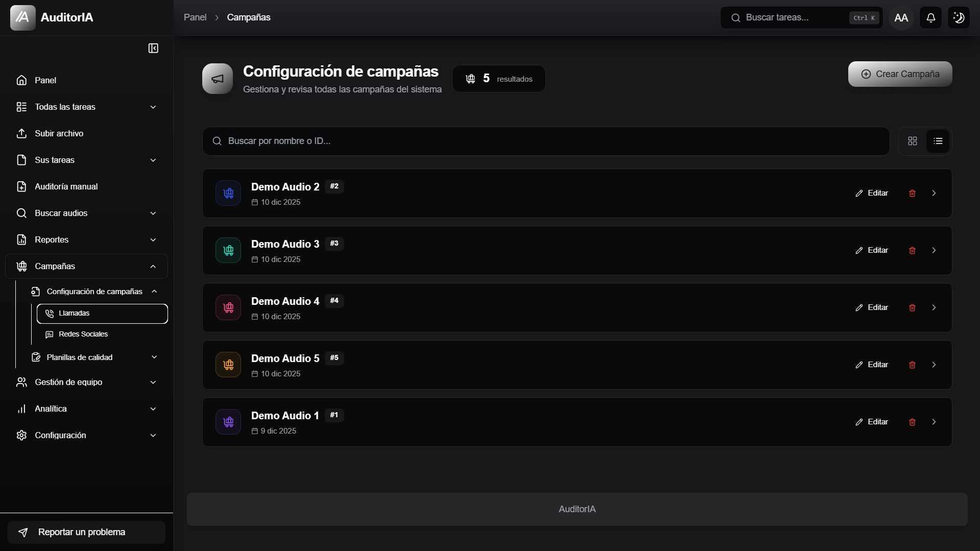Switch to list view
The image size is (980, 551).
tap(938, 141)
